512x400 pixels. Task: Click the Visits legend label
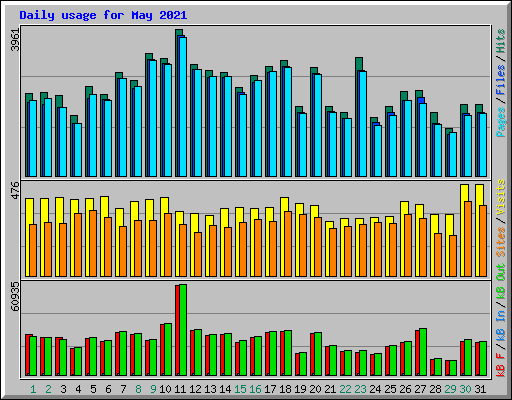tap(501, 197)
